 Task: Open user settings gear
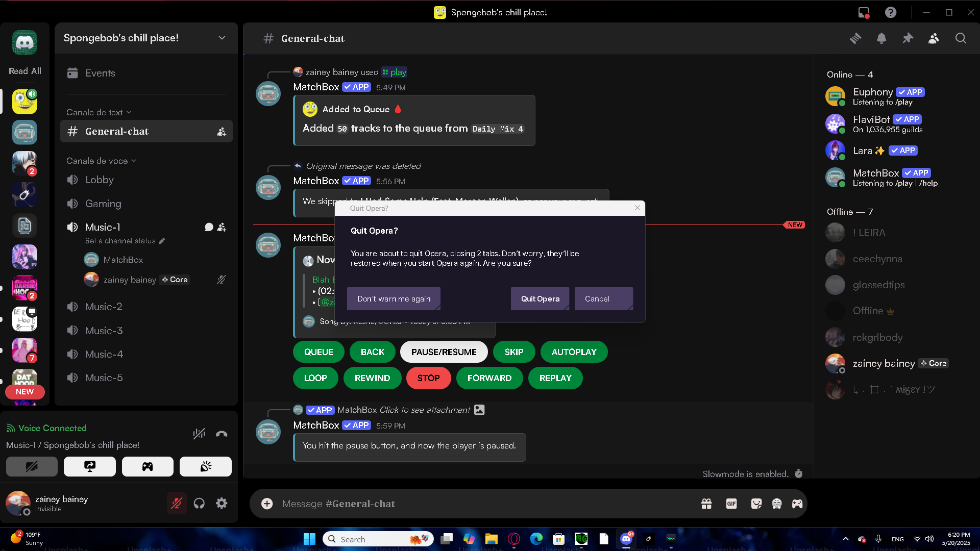(222, 504)
